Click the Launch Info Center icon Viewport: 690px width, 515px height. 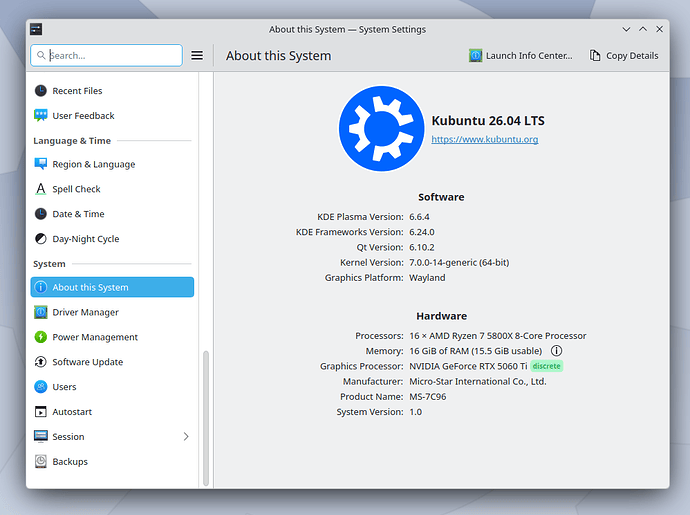pos(475,55)
